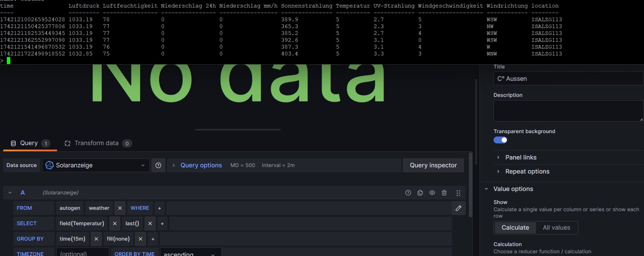Click the Title input field
Viewport: 644px width, 256px height.
(568, 79)
